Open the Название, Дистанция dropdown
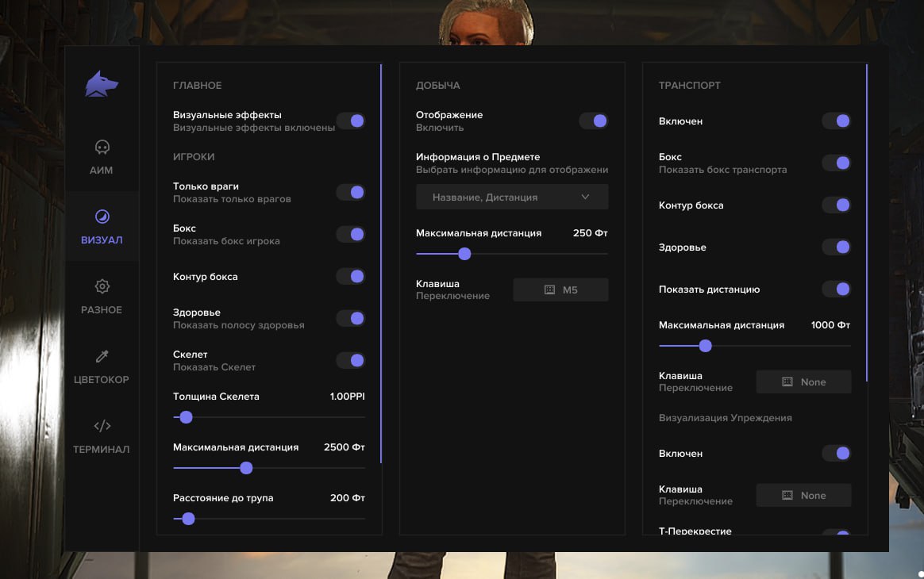The width and height of the screenshot is (924, 579). pyautogui.click(x=511, y=196)
